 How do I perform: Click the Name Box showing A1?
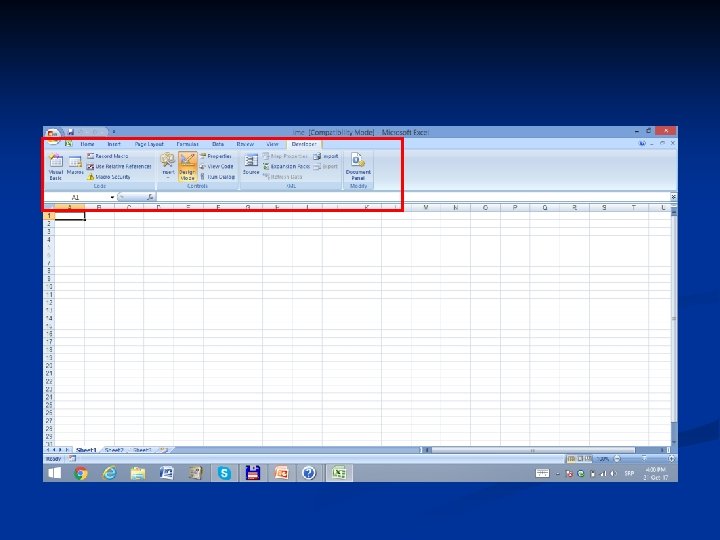[76, 197]
